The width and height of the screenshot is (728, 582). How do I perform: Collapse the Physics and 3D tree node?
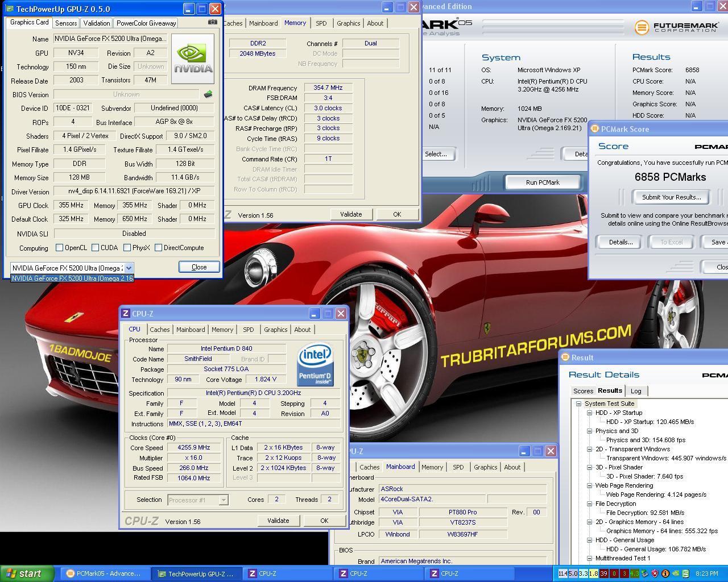tap(589, 431)
